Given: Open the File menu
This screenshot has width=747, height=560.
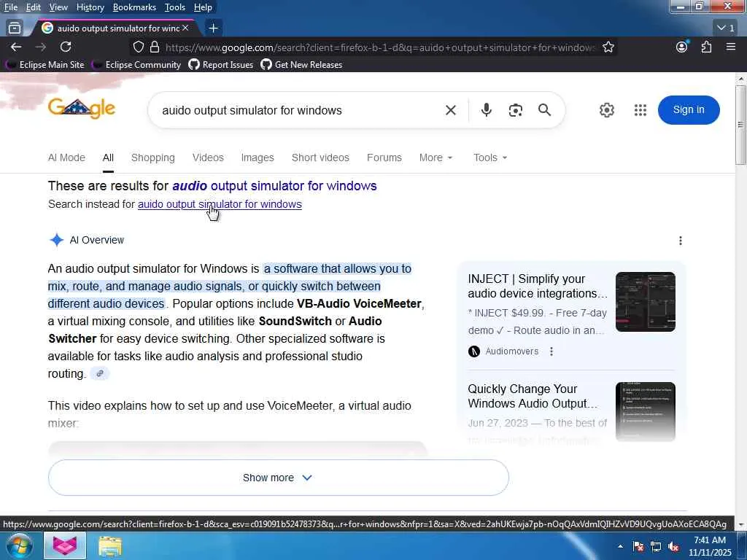Looking at the screenshot, I should coord(10,7).
